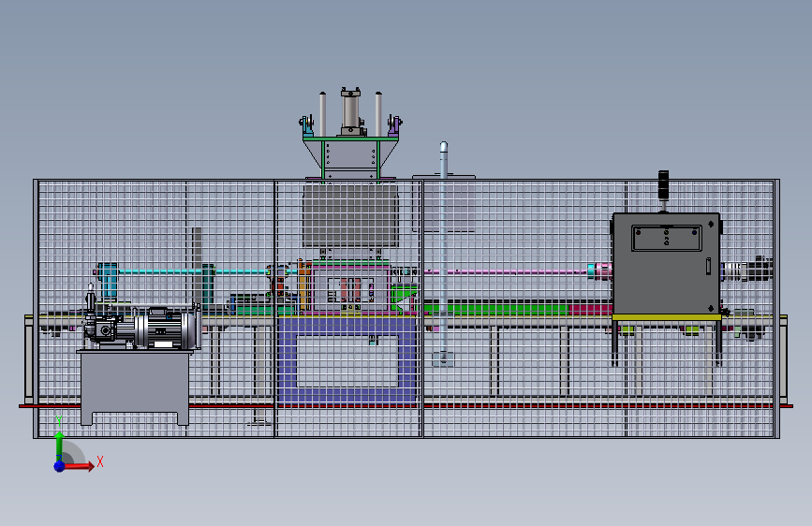The height and width of the screenshot is (526, 812).
Task: Select the yellow shelf under the control cabinet
Action: pyautogui.click(x=667, y=317)
